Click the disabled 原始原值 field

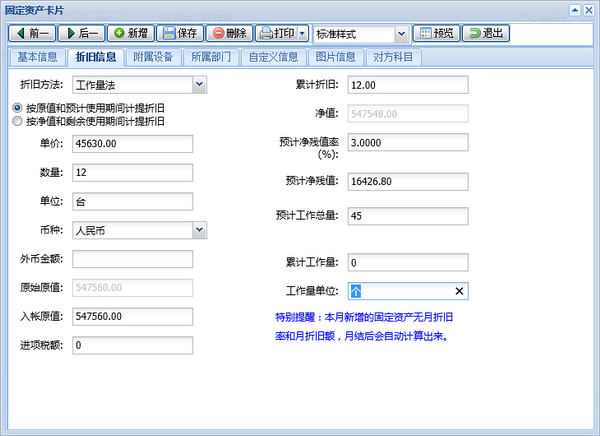[x=132, y=288]
